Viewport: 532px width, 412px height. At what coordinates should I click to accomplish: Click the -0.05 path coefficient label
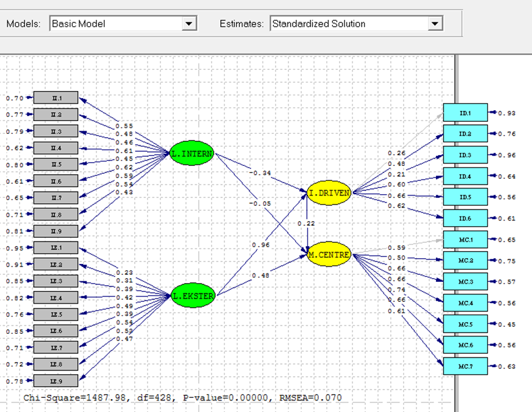tap(260, 204)
